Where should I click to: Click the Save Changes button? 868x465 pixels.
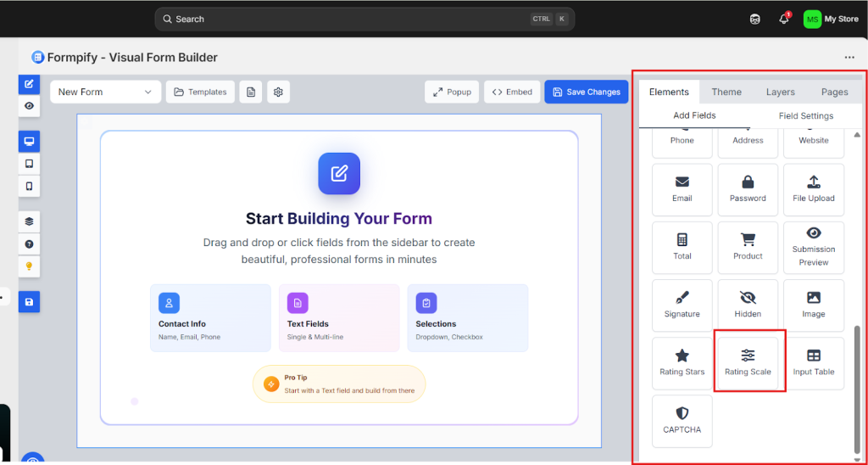[x=586, y=92]
